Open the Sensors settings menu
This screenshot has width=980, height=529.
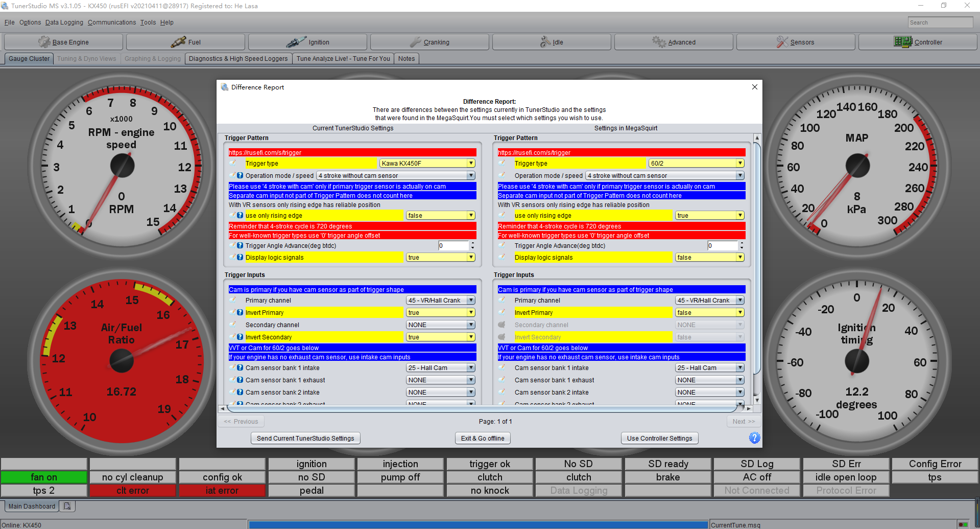coord(796,42)
